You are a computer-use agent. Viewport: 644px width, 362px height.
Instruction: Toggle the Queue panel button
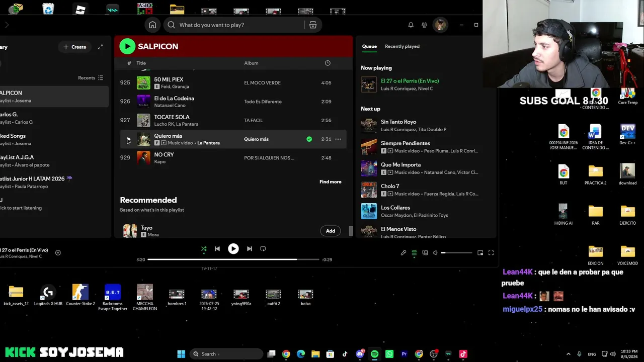tap(414, 253)
